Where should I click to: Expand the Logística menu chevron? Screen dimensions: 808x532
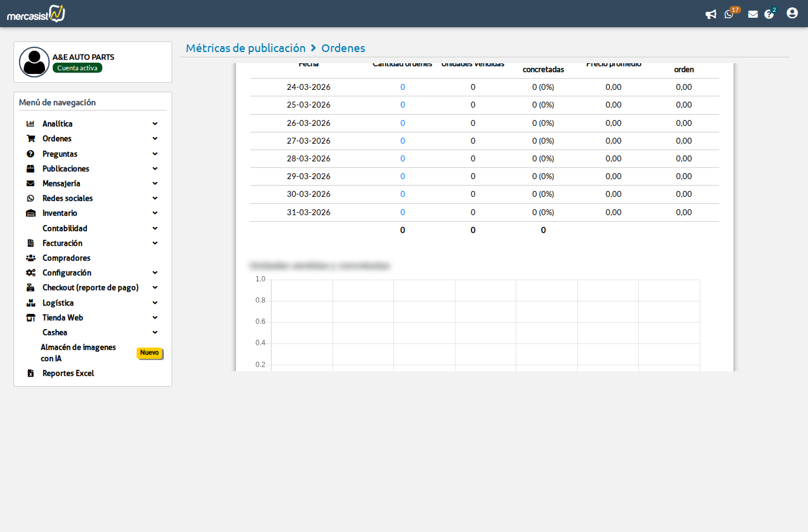tap(155, 303)
